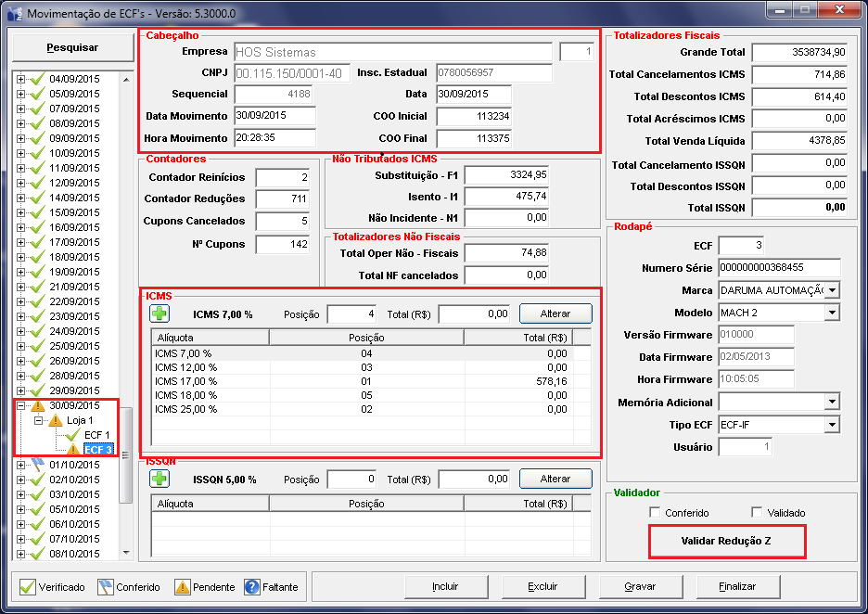This screenshot has height=614, width=868.
Task: Click the Pendente warning legend icon
Action: 183,587
